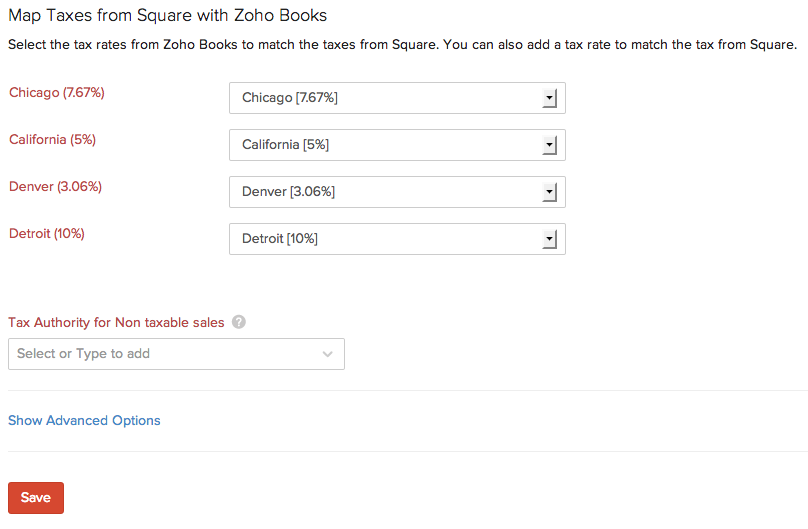Click the Chicago (7.67%) Square tax label

pyautogui.click(x=57, y=93)
